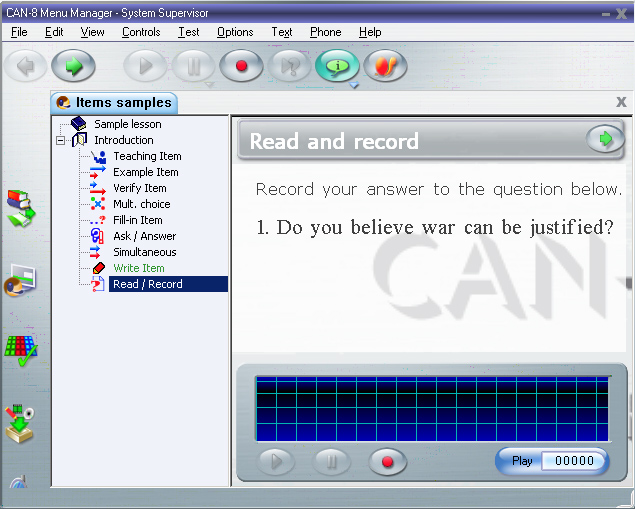Select the Introduction tree entry
The width and height of the screenshot is (635, 509).
(x=124, y=140)
